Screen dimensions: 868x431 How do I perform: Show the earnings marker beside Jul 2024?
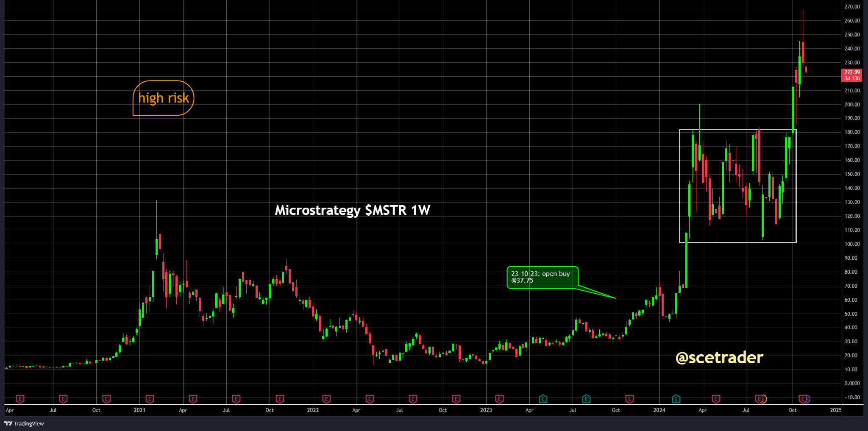coord(760,399)
